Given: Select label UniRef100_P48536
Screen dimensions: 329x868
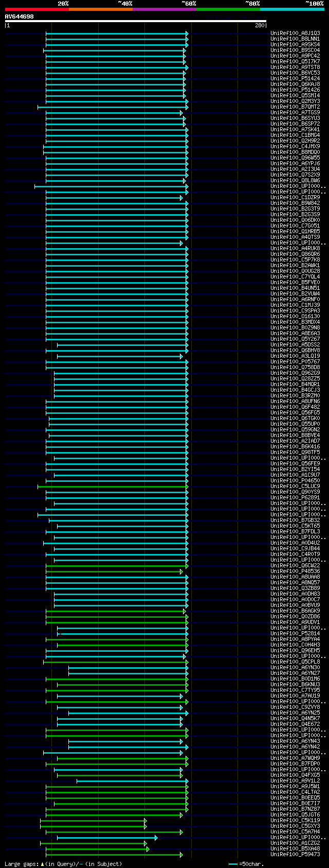Looking at the screenshot, I should pyautogui.click(x=295, y=571).
